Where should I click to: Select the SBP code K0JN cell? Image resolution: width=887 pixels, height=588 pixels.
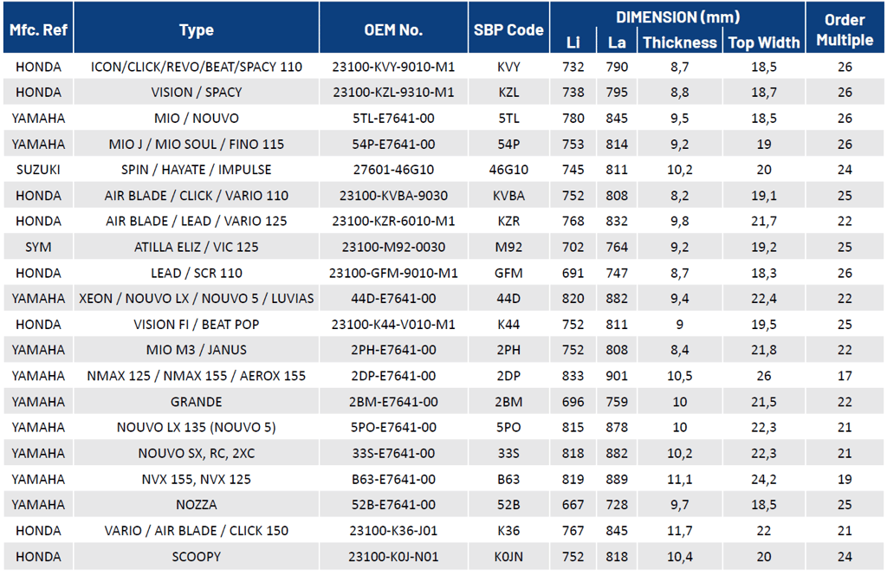[508, 556]
